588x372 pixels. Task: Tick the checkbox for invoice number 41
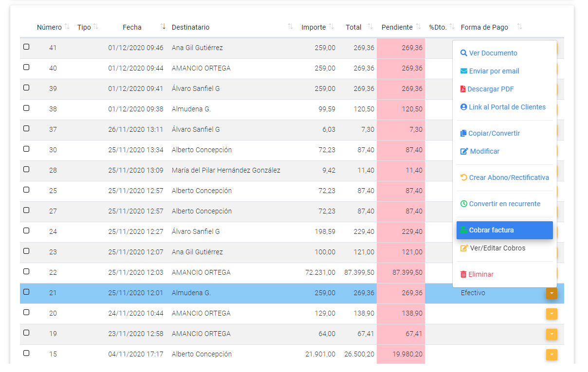tap(26, 47)
